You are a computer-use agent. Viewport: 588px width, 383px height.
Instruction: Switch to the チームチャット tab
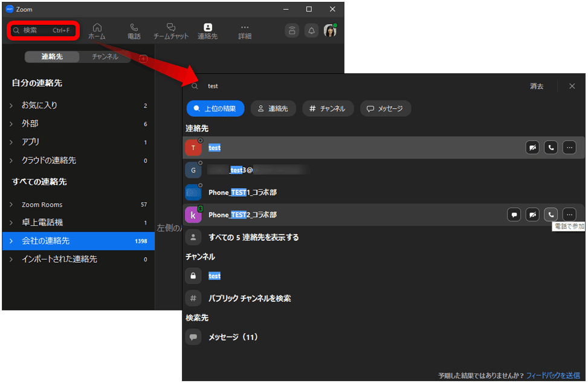[x=170, y=31]
